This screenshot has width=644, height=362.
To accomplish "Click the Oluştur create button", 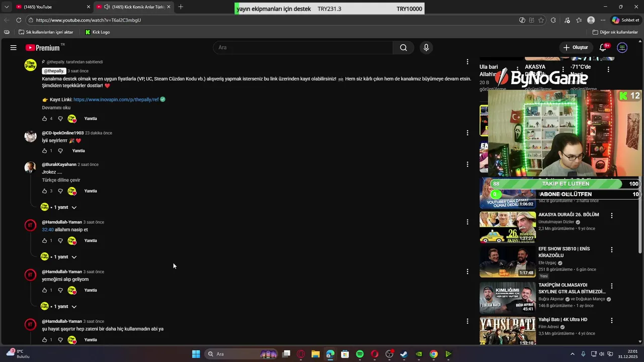I will click(576, 48).
